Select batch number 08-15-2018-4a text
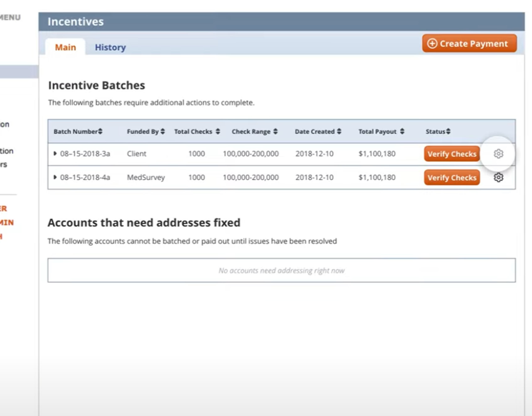Screen dimensions: 532x416 [85, 177]
